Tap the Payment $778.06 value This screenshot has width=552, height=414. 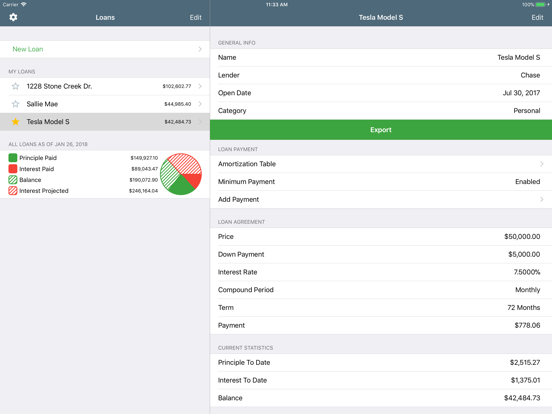pyautogui.click(x=527, y=325)
